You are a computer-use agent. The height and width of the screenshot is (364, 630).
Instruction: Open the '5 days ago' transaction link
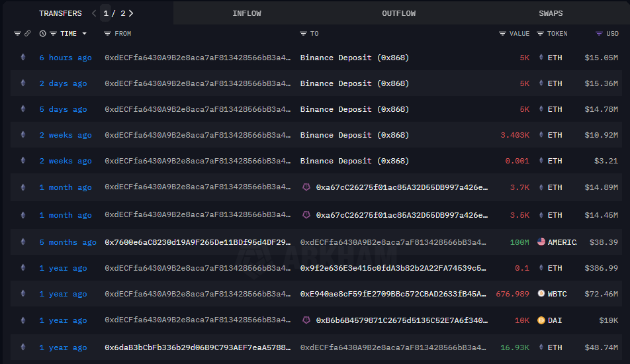coord(63,109)
